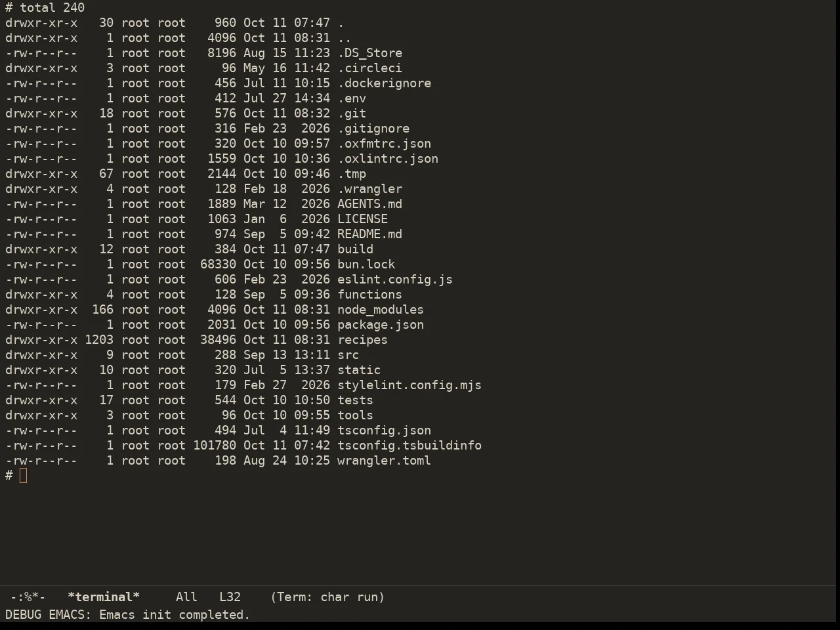Viewport: 840px width, 630px height.
Task: Select the tsconfig.json file name
Action: click(x=384, y=430)
